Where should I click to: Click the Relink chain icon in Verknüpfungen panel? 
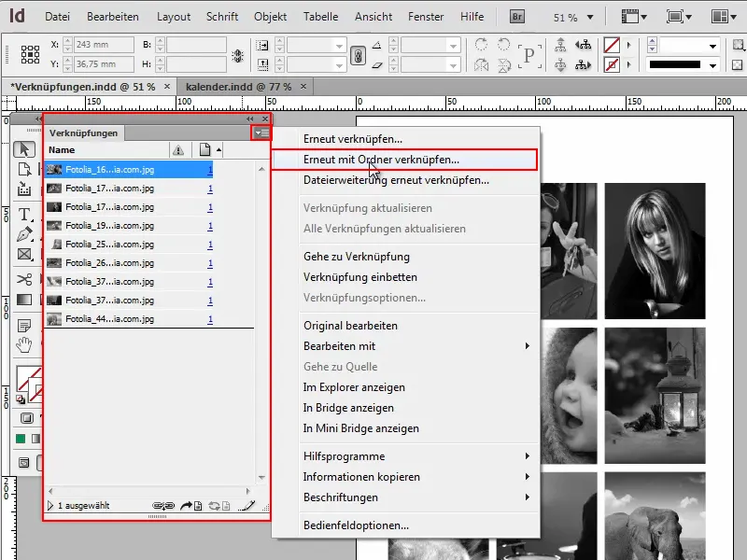(x=163, y=506)
